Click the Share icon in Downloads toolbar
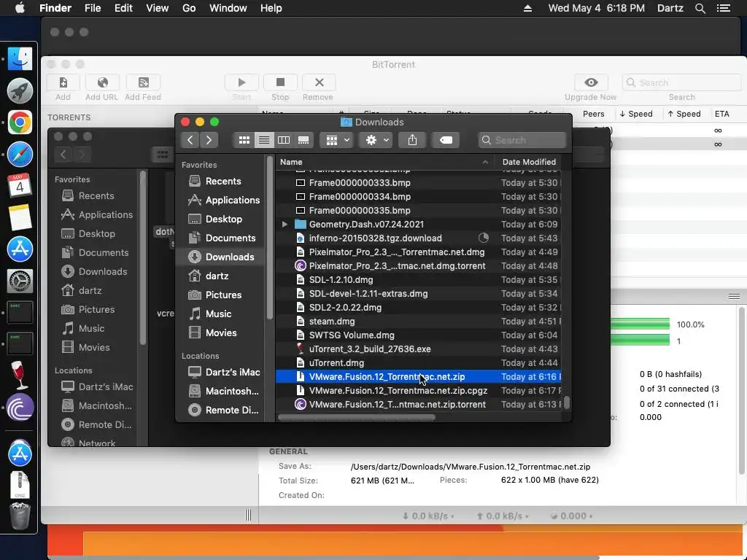The width and height of the screenshot is (747, 560). click(x=413, y=140)
